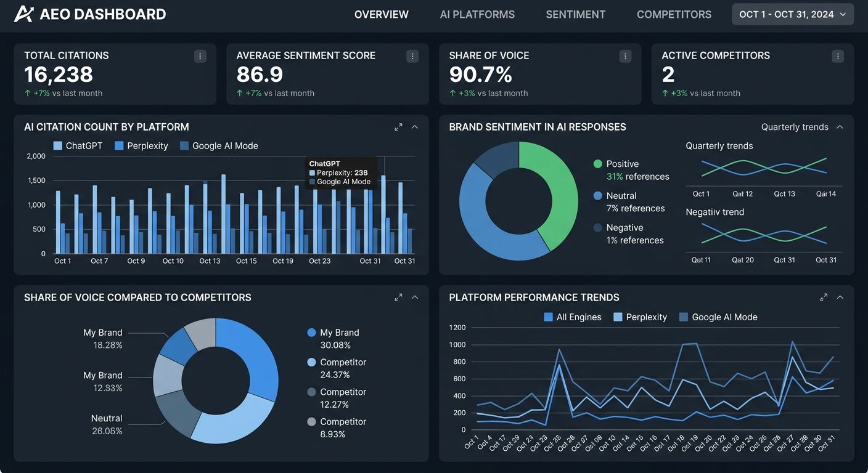Toggle All Engines series in trends legend
Screen dimensions: 868x473
(573, 317)
